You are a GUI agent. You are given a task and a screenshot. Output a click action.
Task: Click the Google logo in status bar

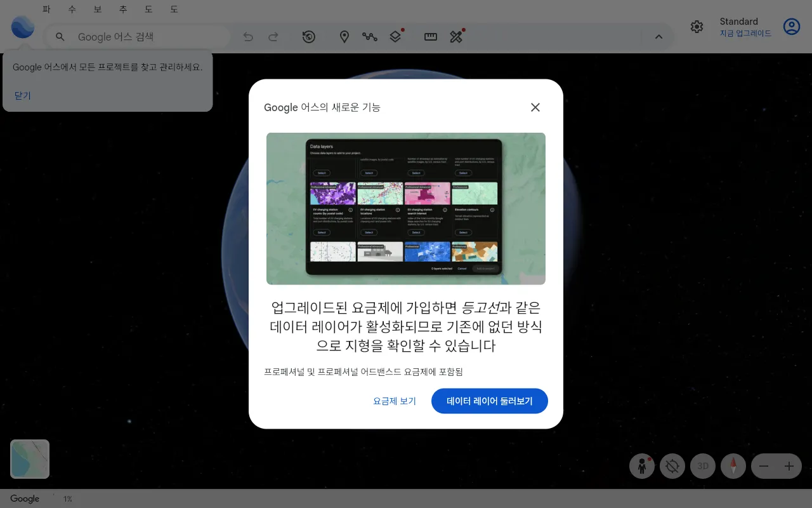click(25, 499)
